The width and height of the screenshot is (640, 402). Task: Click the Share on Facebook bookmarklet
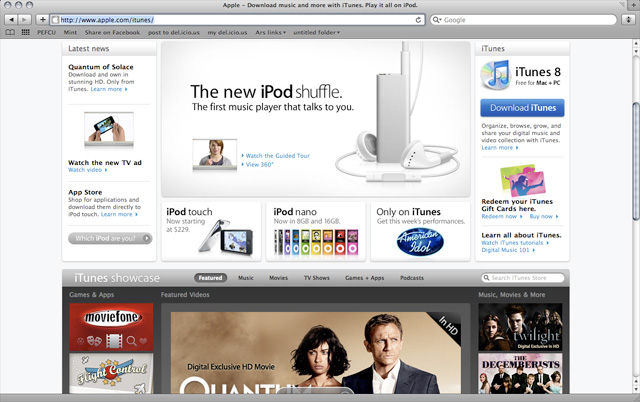coord(112,32)
